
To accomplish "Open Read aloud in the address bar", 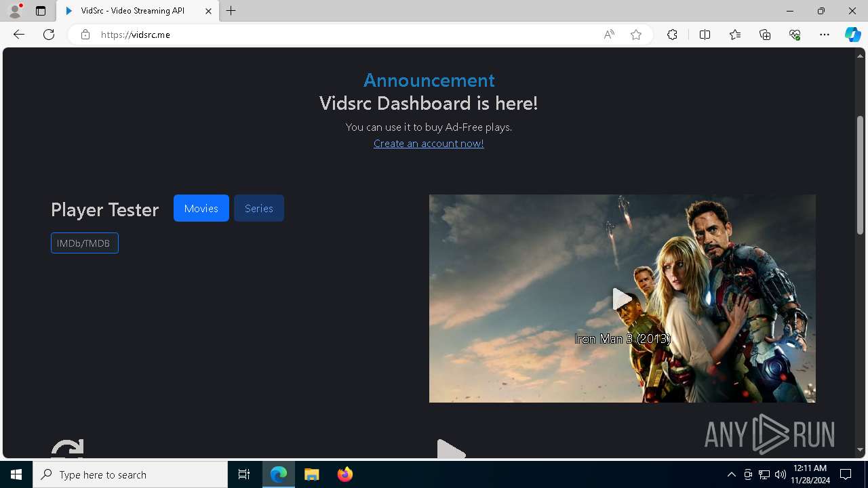I will (609, 35).
